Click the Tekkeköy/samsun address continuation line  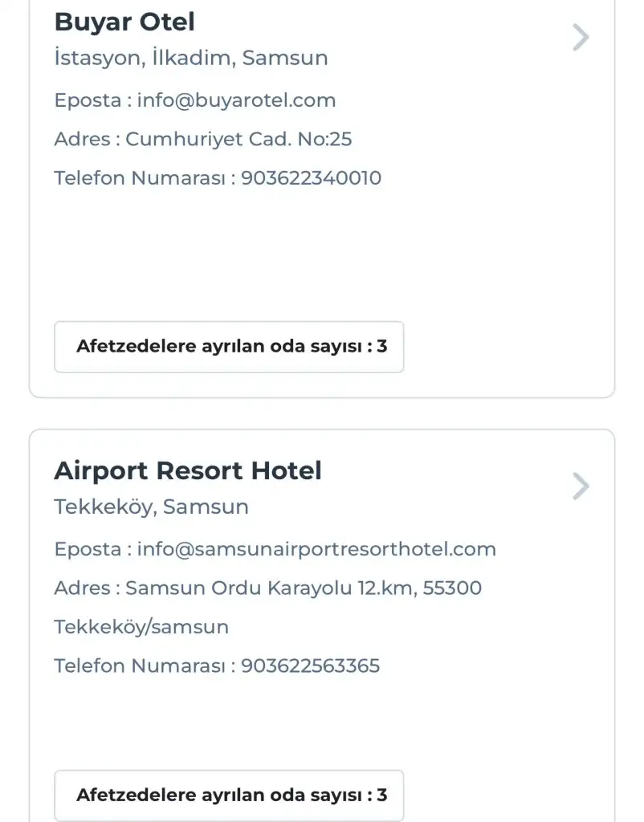141,626
